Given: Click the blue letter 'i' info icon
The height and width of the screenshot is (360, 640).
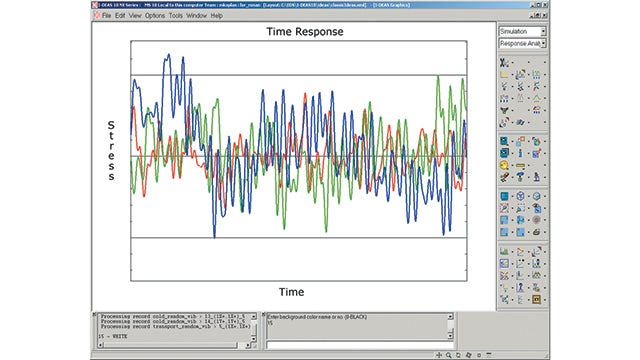Looking at the screenshot, I should (520, 153).
